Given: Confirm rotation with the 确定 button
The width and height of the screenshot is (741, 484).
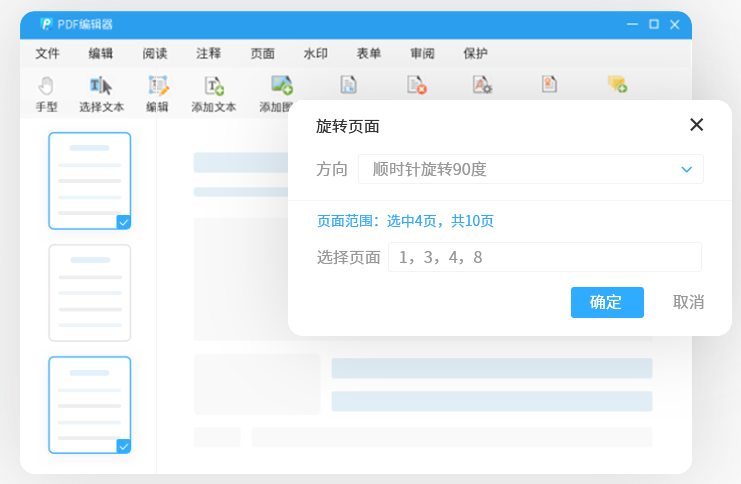Looking at the screenshot, I should (x=607, y=302).
